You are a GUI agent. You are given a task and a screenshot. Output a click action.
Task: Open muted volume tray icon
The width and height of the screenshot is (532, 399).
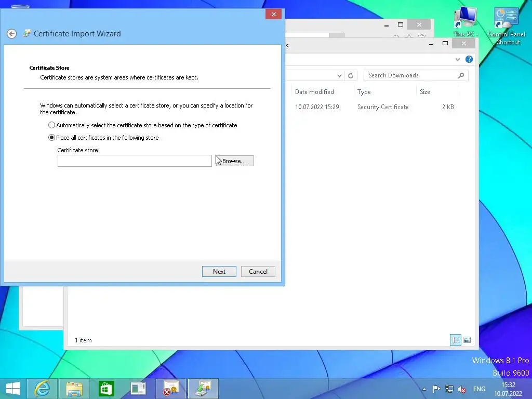(462, 389)
